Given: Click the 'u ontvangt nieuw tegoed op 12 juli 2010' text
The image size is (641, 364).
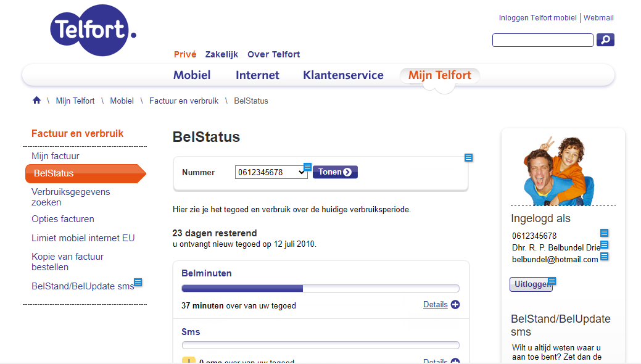Looking at the screenshot, I should coord(244,244).
